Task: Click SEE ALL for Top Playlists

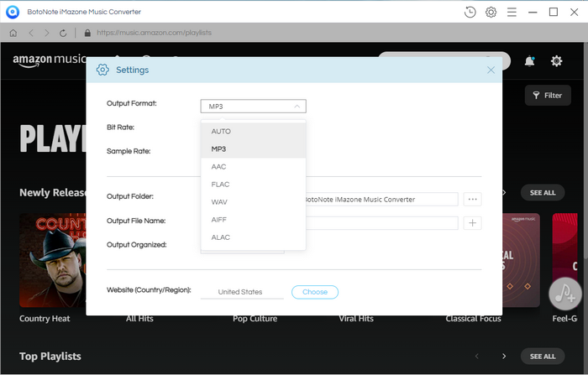Action: 543,357
